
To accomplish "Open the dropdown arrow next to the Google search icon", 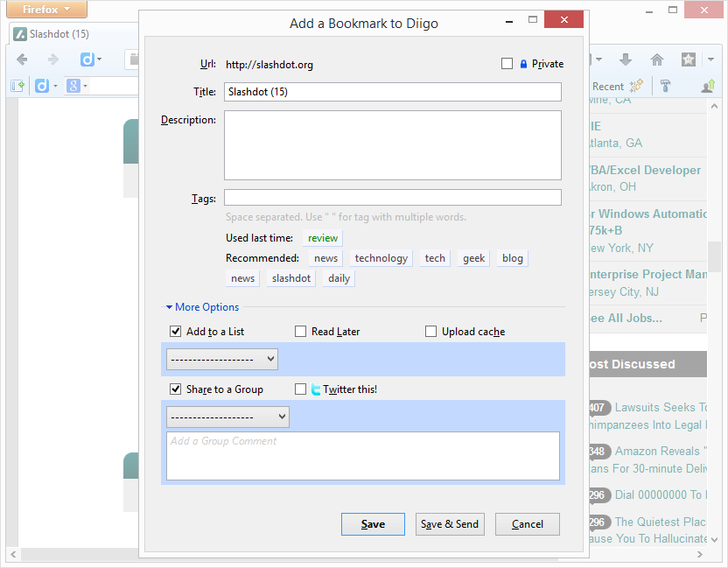I will tap(86, 86).
